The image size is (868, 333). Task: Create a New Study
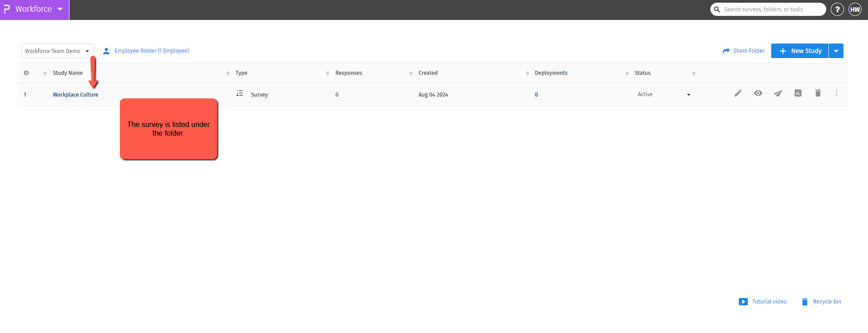800,51
